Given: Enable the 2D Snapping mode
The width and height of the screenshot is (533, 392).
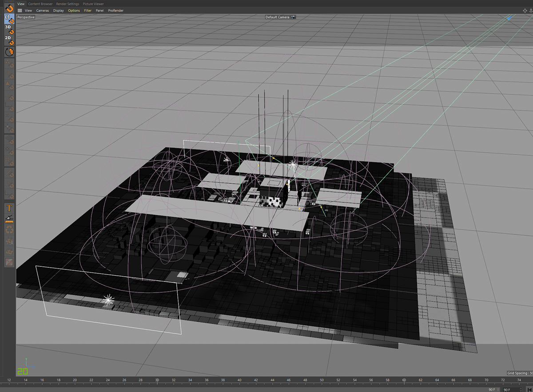Looking at the screenshot, I should 9,40.
